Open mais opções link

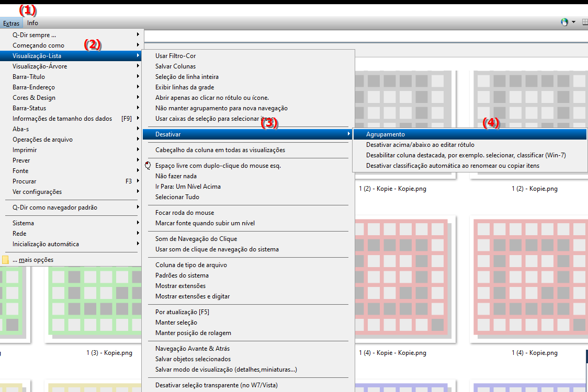click(31, 259)
